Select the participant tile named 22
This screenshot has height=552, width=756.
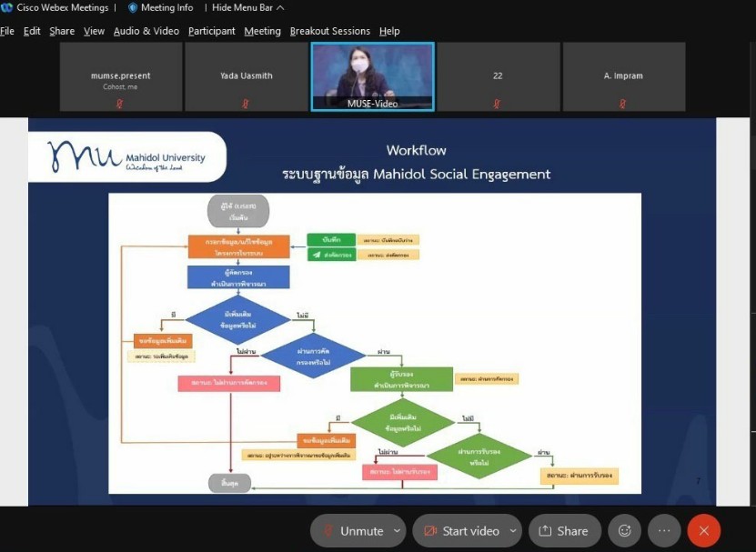pyautogui.click(x=498, y=76)
